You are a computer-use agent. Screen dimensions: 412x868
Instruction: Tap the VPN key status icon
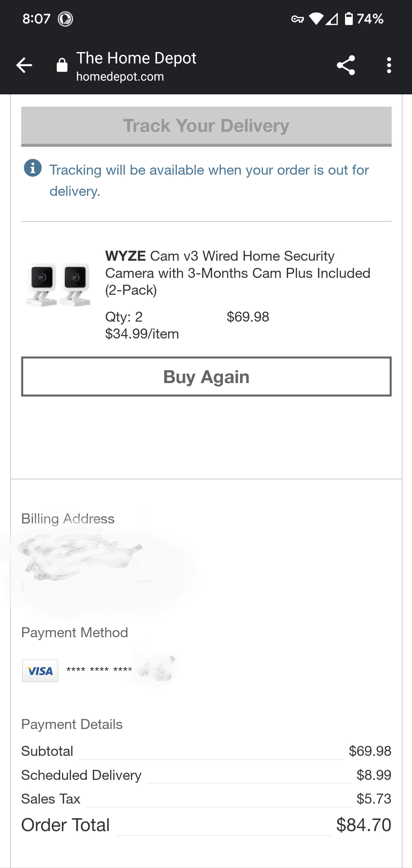tap(297, 19)
